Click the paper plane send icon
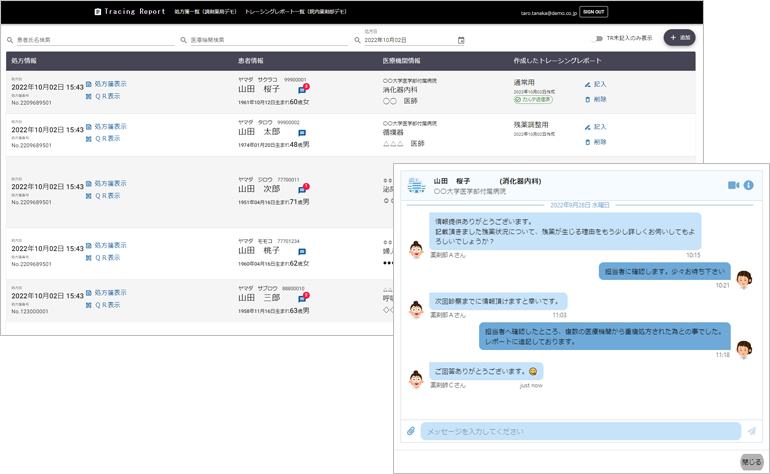Viewport: 770px width, 474px height. [x=751, y=431]
